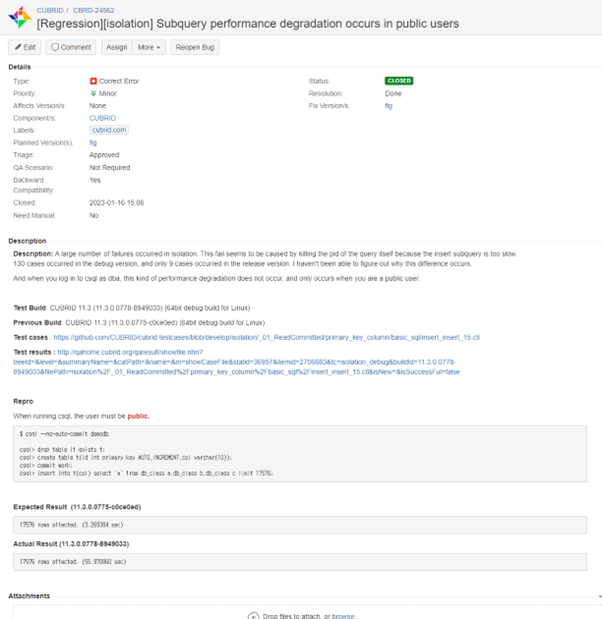This screenshot has width=602, height=619.
Task: Open the More actions dropdown
Action: pyautogui.click(x=150, y=47)
